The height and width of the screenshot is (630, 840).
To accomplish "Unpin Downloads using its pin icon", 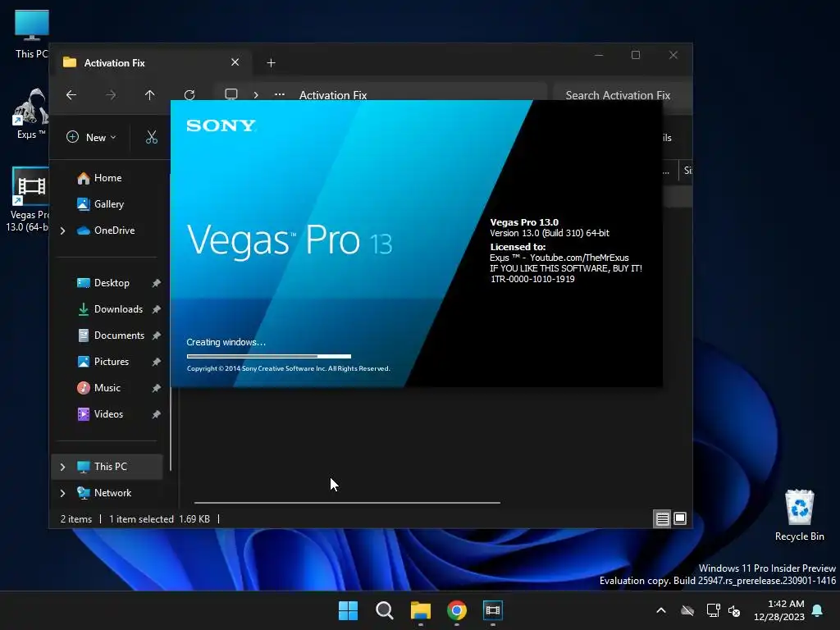I will pyautogui.click(x=156, y=309).
